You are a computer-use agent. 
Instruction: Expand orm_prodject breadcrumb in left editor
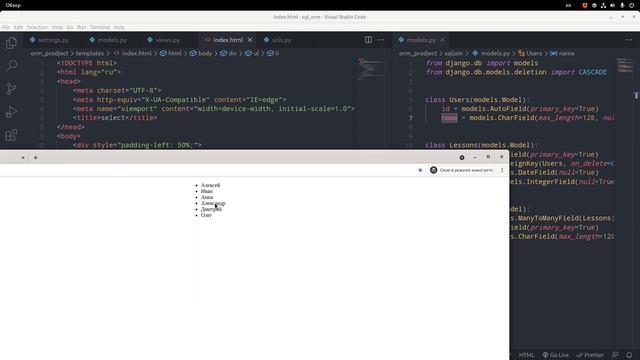[x=49, y=53]
